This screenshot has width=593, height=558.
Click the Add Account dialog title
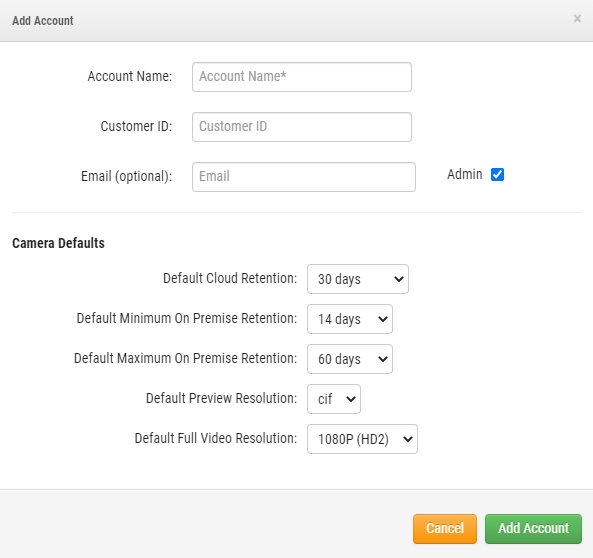click(43, 20)
